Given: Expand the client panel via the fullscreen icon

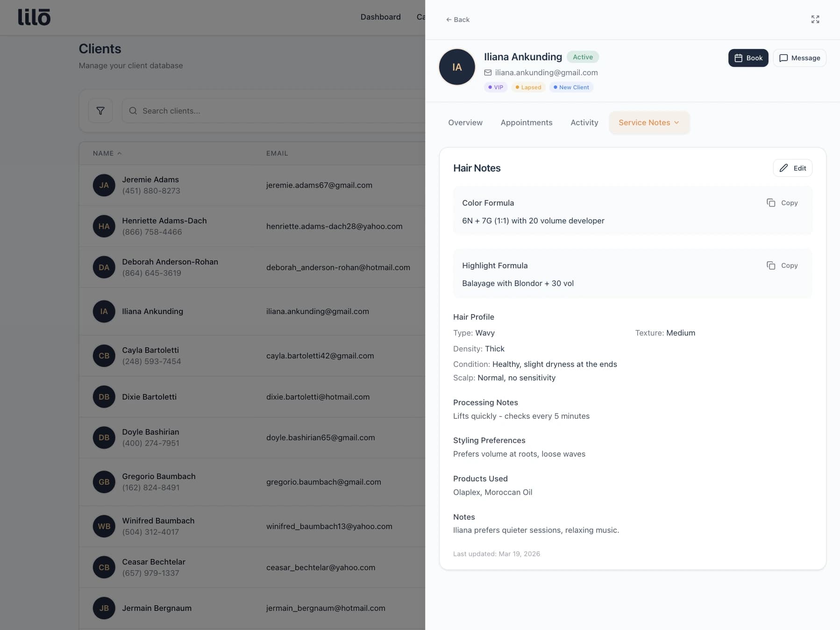Looking at the screenshot, I should click(x=816, y=19).
